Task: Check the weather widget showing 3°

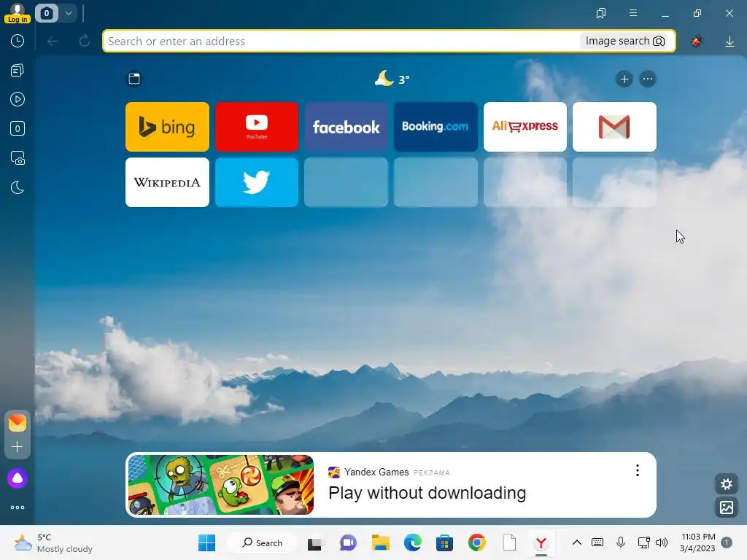Action: click(x=392, y=79)
